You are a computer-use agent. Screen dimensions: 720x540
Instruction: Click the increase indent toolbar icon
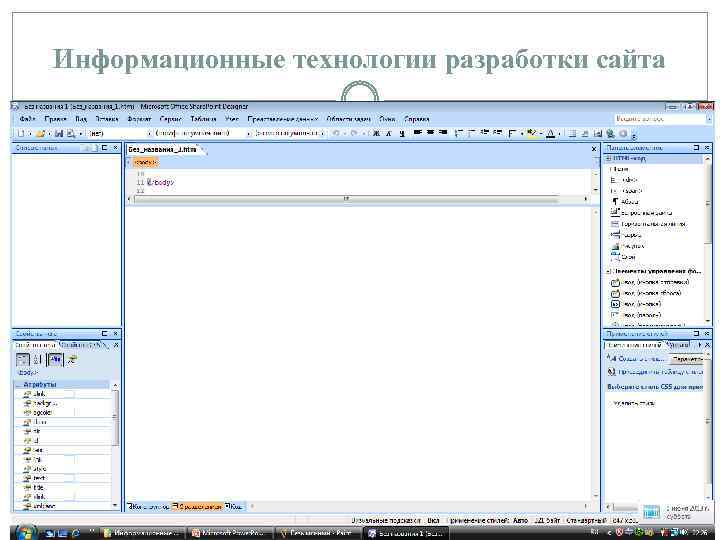coord(497,133)
